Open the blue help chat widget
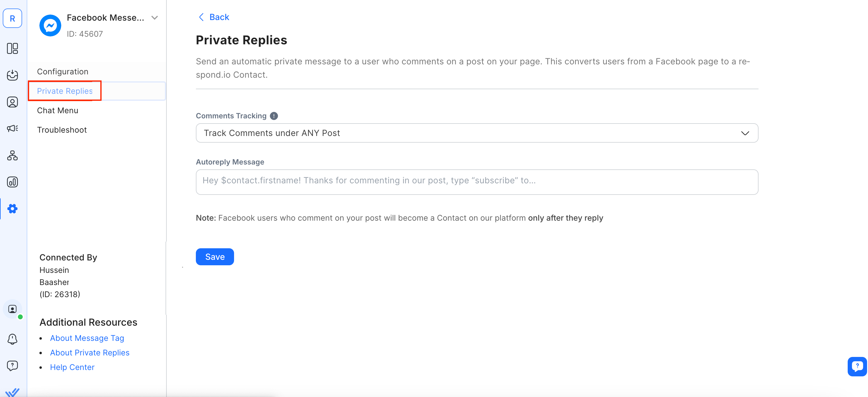This screenshot has height=397, width=868. click(857, 366)
